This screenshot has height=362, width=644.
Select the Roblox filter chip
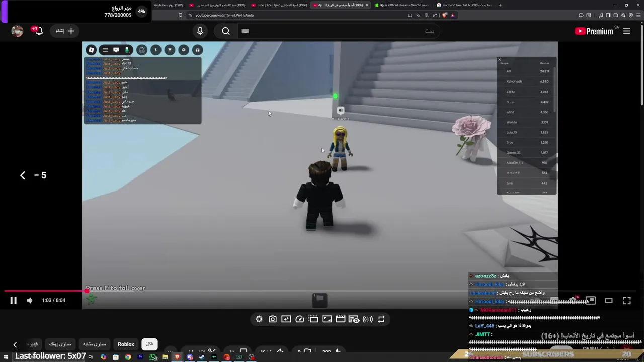[x=126, y=344]
